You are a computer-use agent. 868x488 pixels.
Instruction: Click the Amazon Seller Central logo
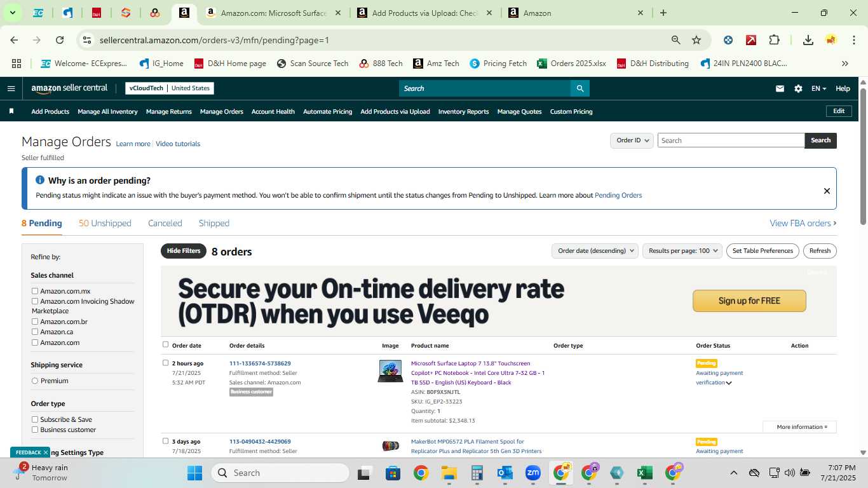(69, 88)
